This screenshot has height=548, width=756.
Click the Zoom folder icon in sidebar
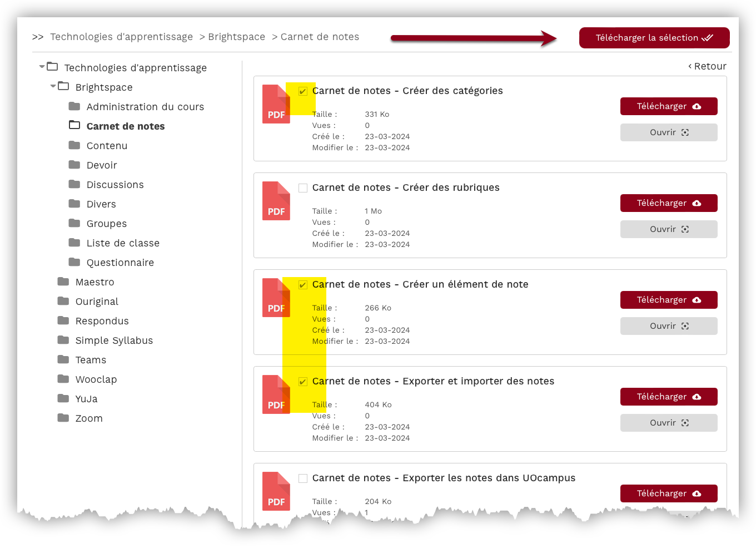63,418
